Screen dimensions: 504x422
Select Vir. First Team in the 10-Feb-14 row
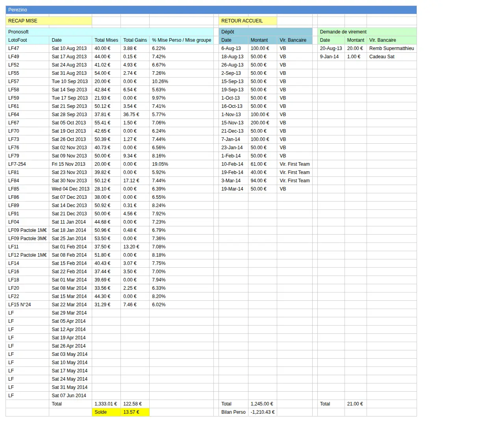pos(295,164)
